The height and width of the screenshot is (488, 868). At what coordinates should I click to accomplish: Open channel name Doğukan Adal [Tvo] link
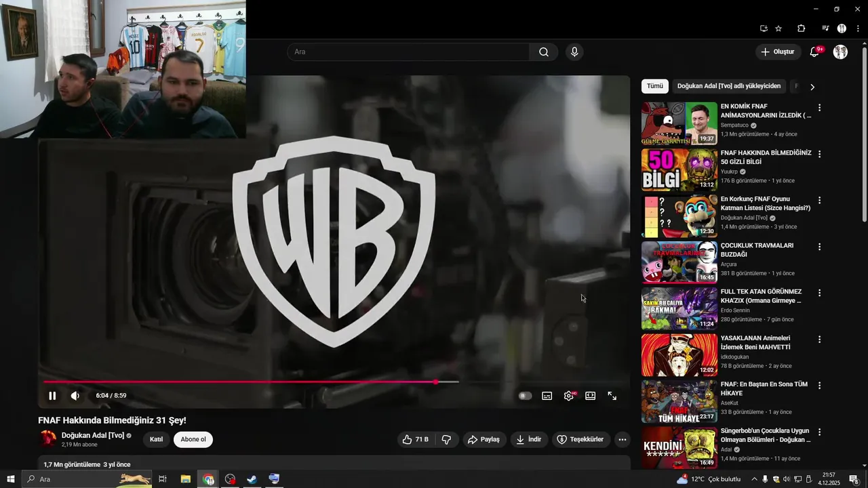click(x=93, y=435)
